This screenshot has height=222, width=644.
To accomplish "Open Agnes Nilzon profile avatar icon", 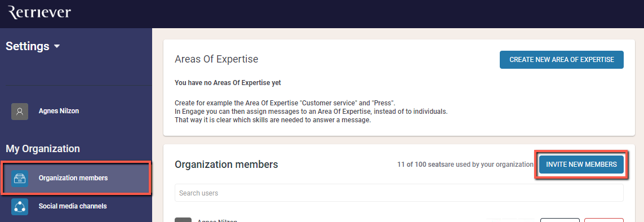I will pos(20,111).
